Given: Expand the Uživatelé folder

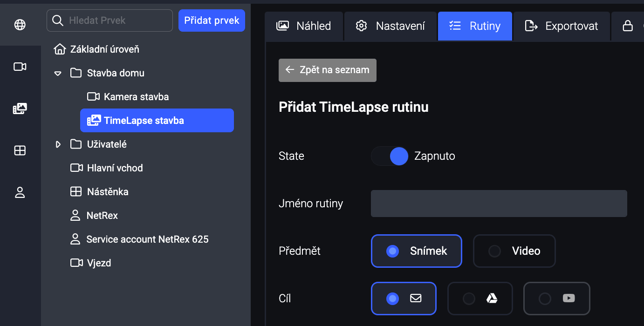Looking at the screenshot, I should tap(58, 144).
